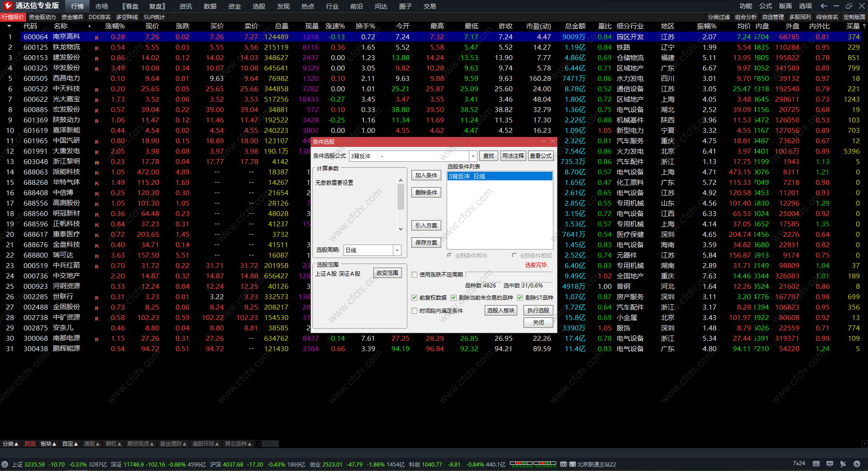
Task: Switch to DDE排名 tab
Action: tap(99, 17)
